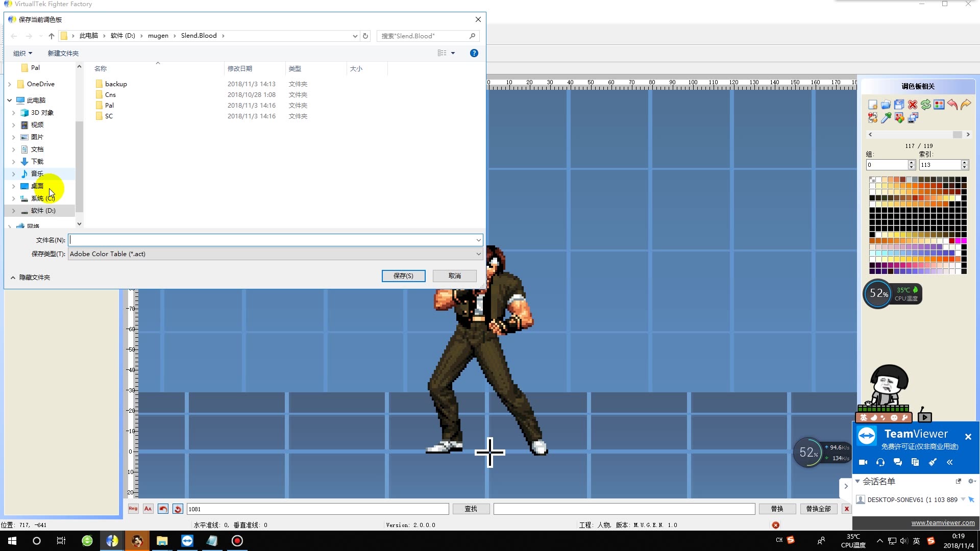Open TeamViewer video call icon
980x551 pixels.
(863, 462)
